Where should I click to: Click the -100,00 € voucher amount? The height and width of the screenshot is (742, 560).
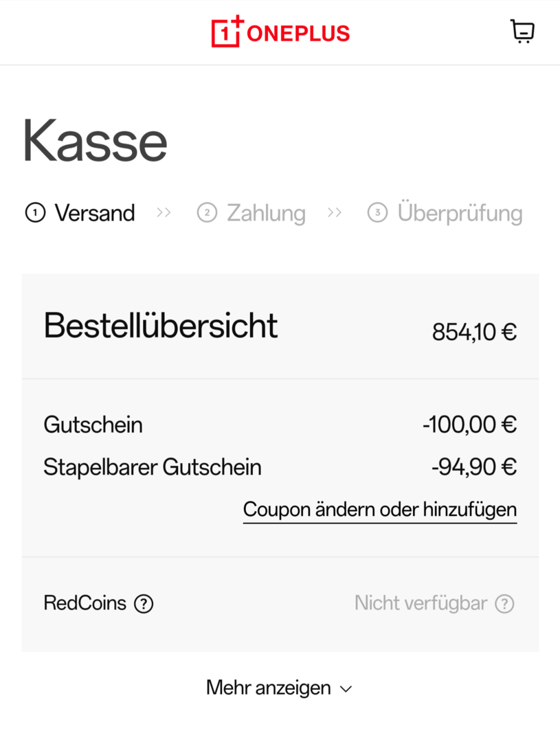point(469,425)
